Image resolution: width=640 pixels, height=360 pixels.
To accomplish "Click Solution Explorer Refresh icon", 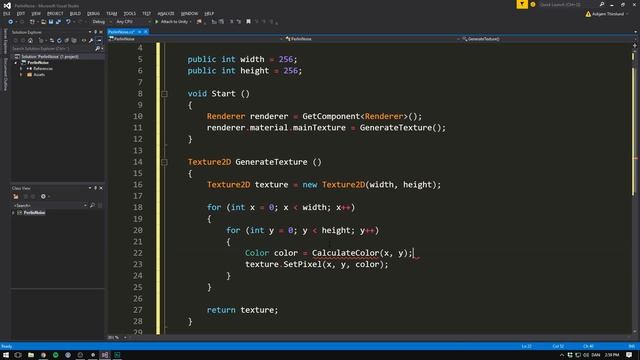I will pos(59,40).
